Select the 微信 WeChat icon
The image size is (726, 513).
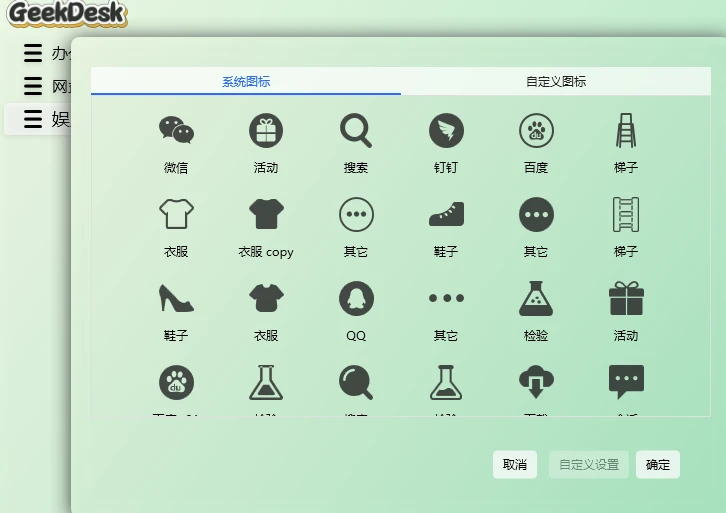pyautogui.click(x=176, y=130)
